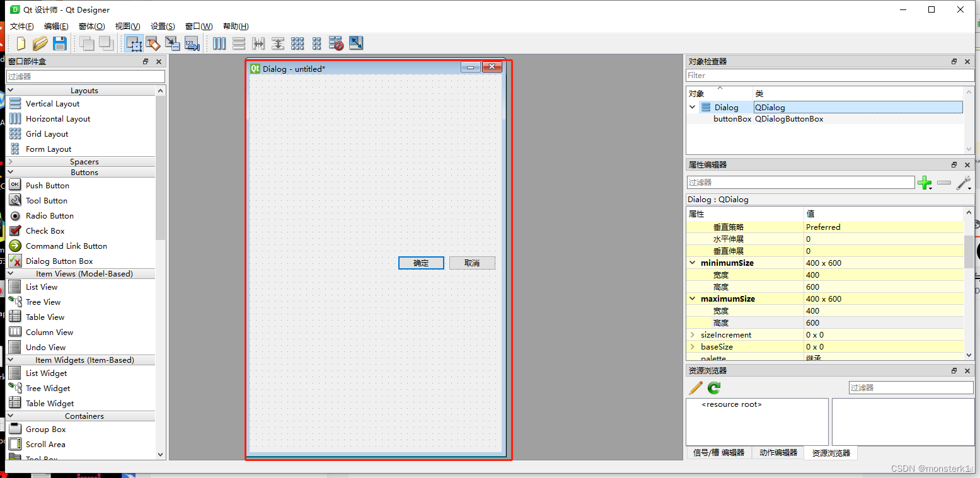The width and height of the screenshot is (980, 478).
Task: Create a new form
Action: coord(20,43)
